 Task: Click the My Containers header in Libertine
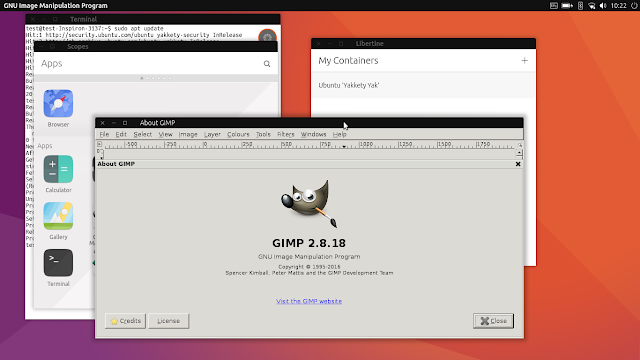(x=348, y=60)
